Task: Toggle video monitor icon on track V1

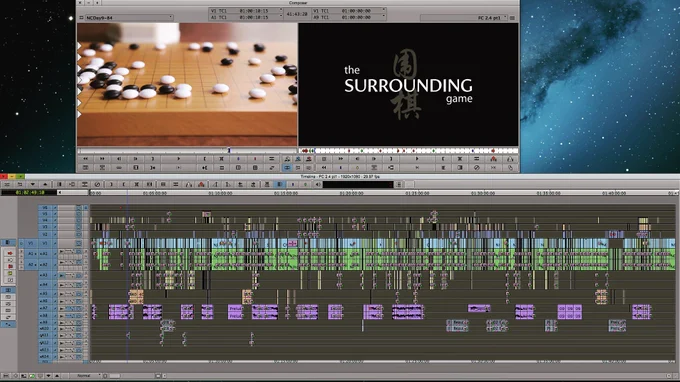Action: click(x=79, y=243)
